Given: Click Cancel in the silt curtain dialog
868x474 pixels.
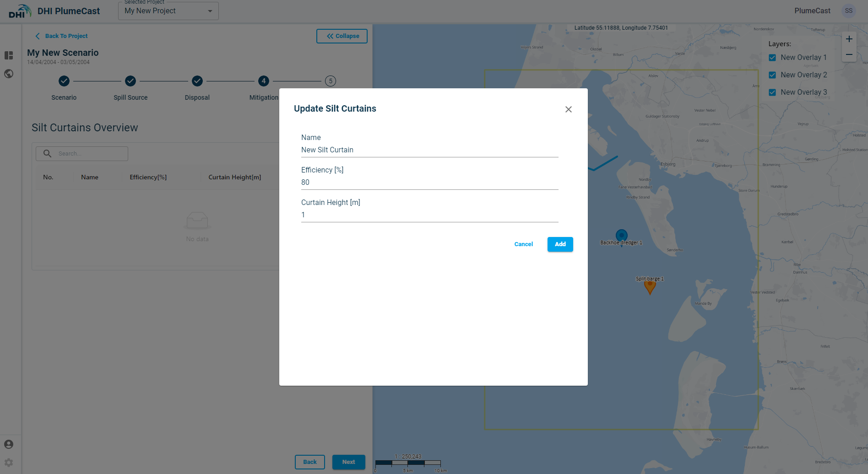Looking at the screenshot, I should coord(523,244).
